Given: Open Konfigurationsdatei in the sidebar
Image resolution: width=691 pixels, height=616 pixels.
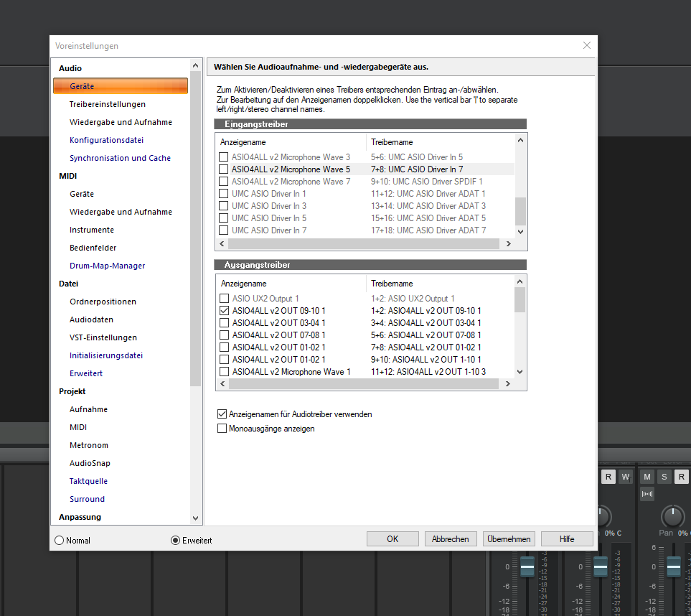Looking at the screenshot, I should 106,140.
